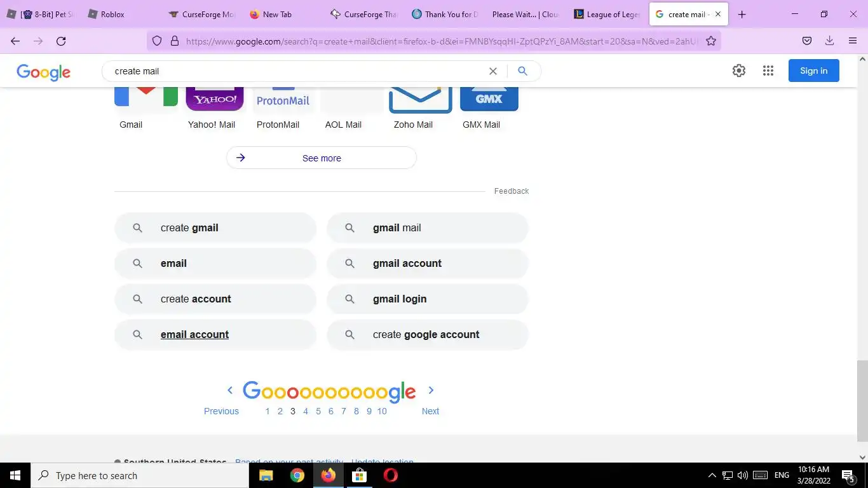Go to the Next results page
Viewport: 868px width, 488px height.
(x=430, y=411)
